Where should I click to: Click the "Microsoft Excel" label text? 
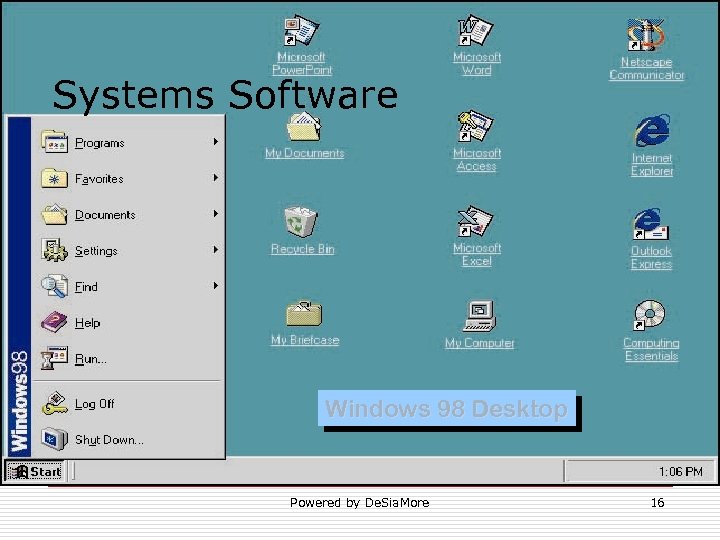pos(477,254)
